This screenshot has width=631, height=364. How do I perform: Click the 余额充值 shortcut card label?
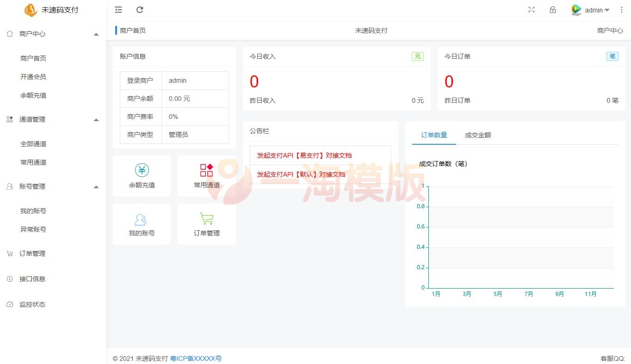click(142, 185)
